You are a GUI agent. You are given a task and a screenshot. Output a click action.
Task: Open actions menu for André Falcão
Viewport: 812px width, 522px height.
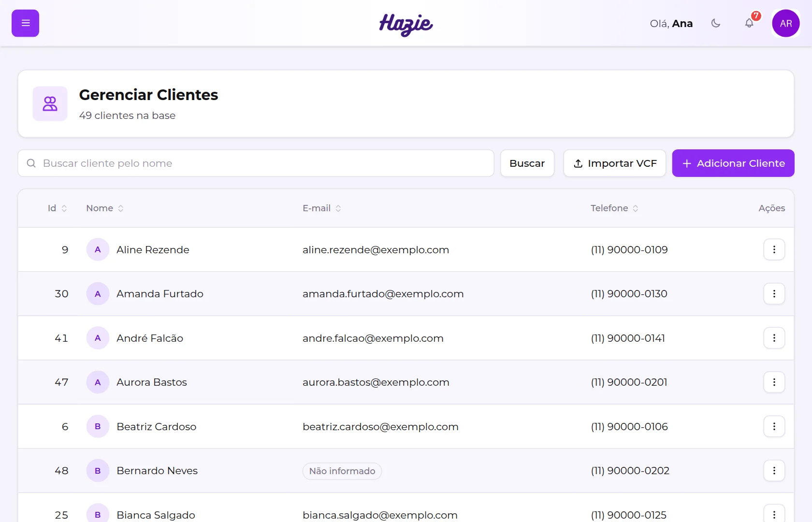(x=774, y=338)
